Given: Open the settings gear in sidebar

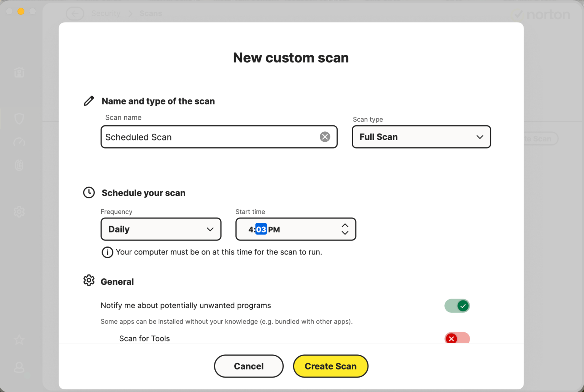Looking at the screenshot, I should tap(19, 212).
